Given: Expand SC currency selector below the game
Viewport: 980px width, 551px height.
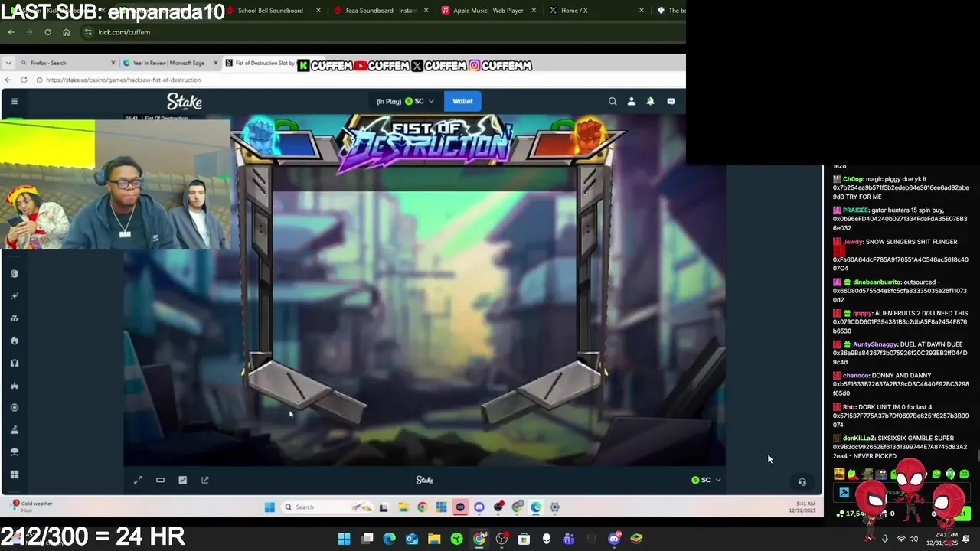Looking at the screenshot, I should [706, 480].
